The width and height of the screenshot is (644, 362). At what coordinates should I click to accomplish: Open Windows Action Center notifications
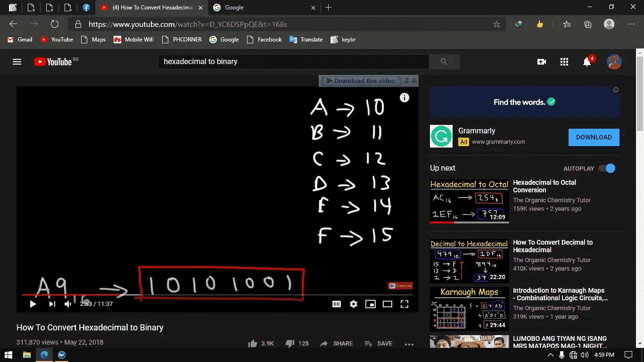(x=628, y=354)
